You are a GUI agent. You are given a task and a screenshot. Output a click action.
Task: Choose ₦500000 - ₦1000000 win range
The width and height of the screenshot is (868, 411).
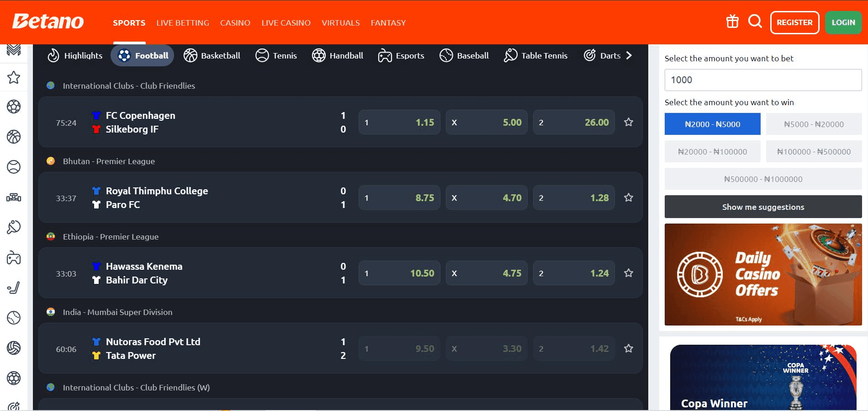(763, 179)
